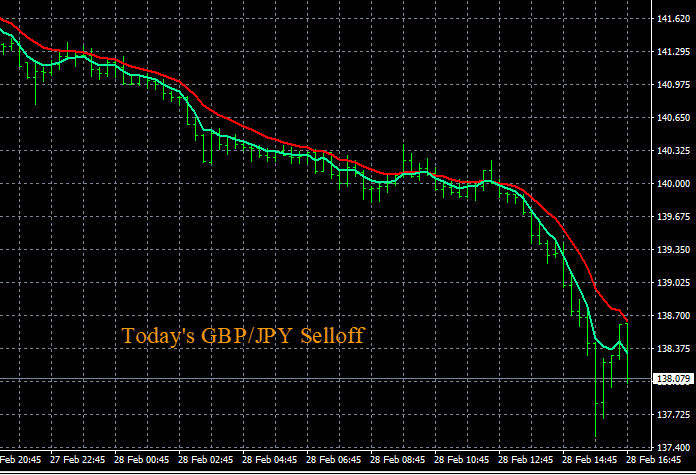Viewport: 696px width, 475px height.
Task: Click the 140.650 price axis label
Action: click(672, 118)
